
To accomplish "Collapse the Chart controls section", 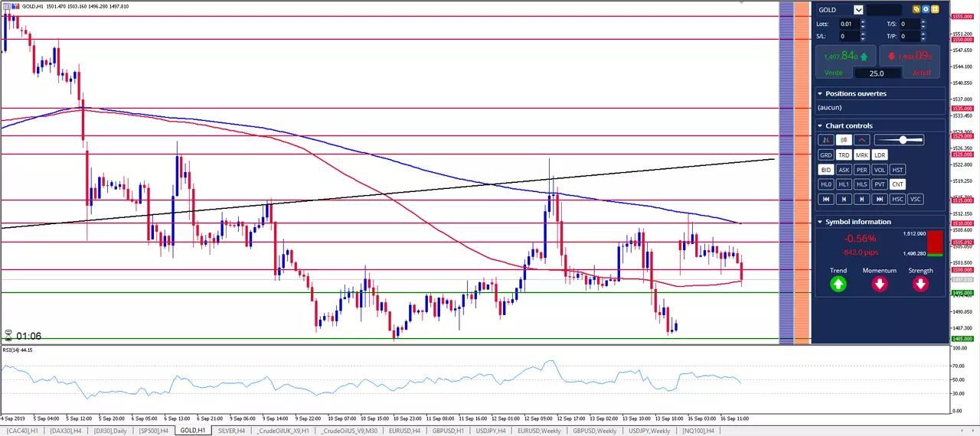I will tap(820, 125).
